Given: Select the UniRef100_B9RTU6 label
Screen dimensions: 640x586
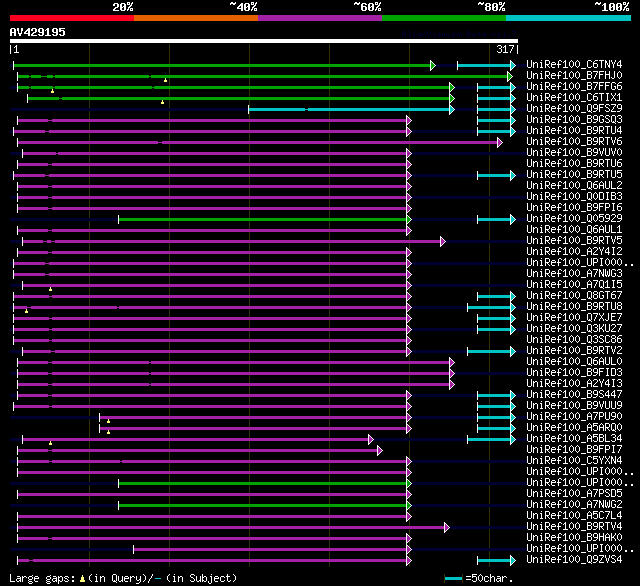Looking at the screenshot, I should (x=574, y=164).
